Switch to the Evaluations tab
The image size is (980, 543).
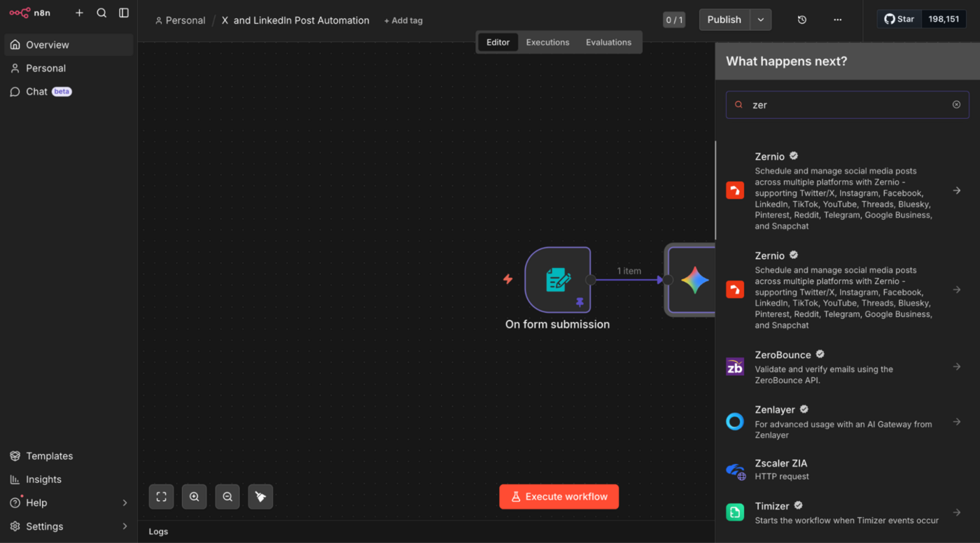pyautogui.click(x=608, y=42)
